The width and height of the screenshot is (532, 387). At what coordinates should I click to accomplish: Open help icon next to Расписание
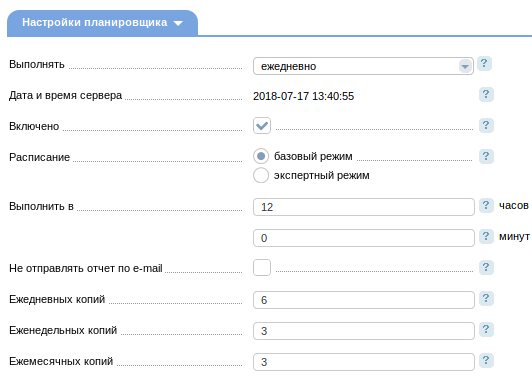pyautogui.click(x=486, y=156)
